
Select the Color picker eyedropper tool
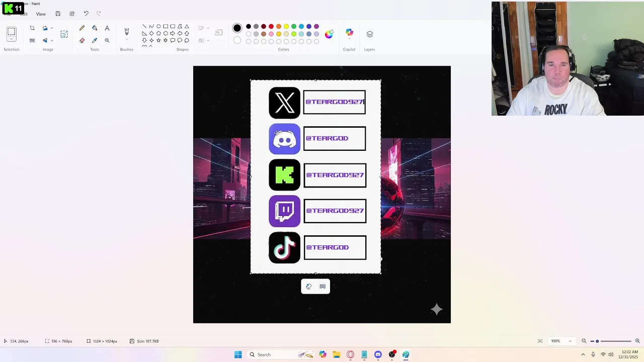point(95,40)
